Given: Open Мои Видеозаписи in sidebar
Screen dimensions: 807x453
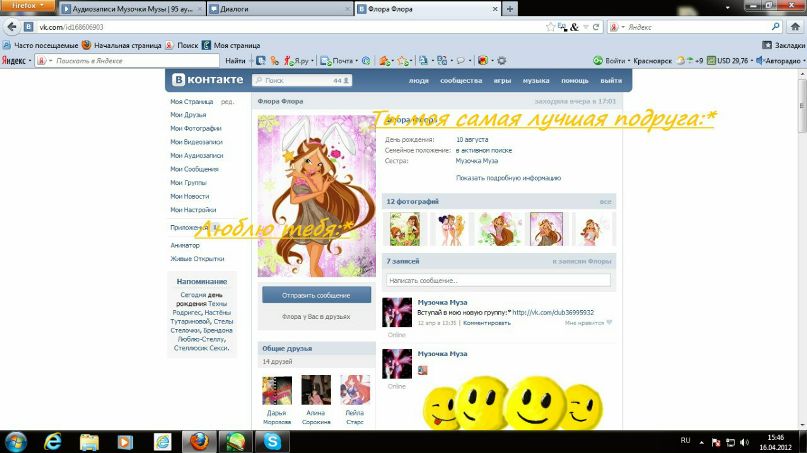Looking at the screenshot, I should pyautogui.click(x=197, y=142).
